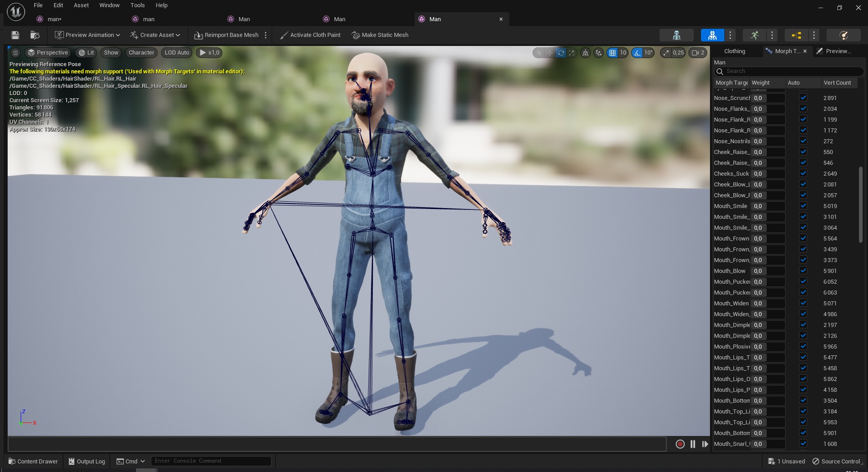Close the Morph Targets panel tab
The height and width of the screenshot is (472, 868).
point(805,51)
